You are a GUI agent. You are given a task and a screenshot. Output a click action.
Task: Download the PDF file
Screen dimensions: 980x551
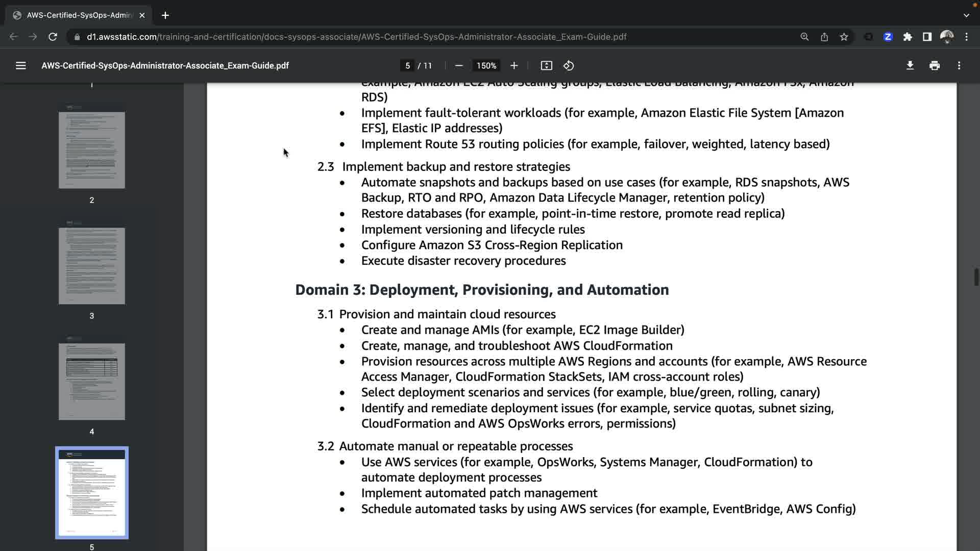(x=910, y=65)
